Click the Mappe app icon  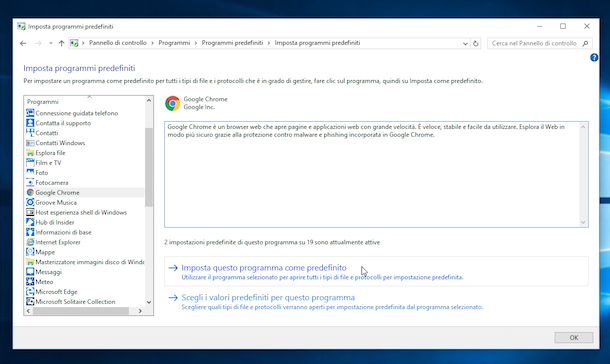(x=30, y=252)
